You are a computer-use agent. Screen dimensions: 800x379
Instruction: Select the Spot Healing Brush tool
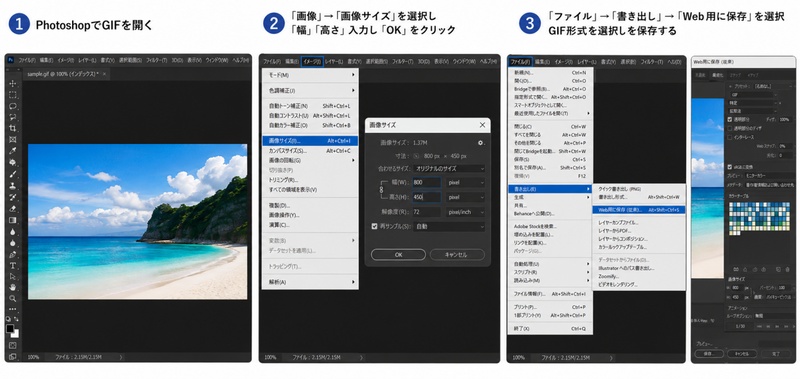tap(13, 163)
